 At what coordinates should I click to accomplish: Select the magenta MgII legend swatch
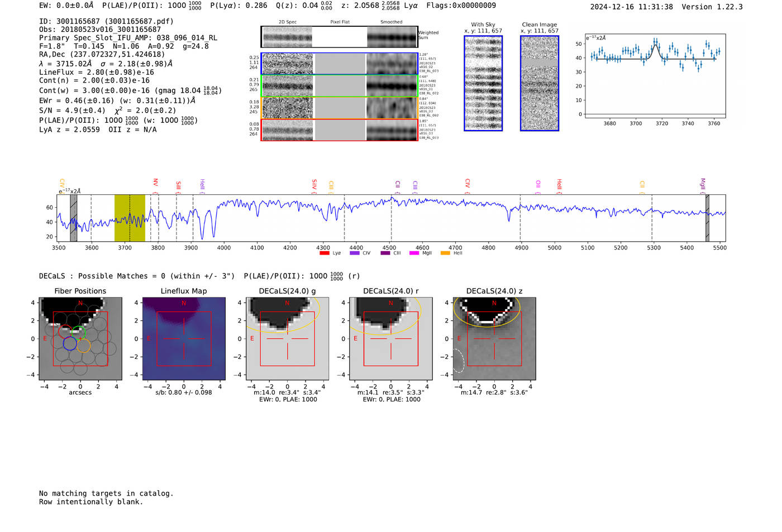414,253
